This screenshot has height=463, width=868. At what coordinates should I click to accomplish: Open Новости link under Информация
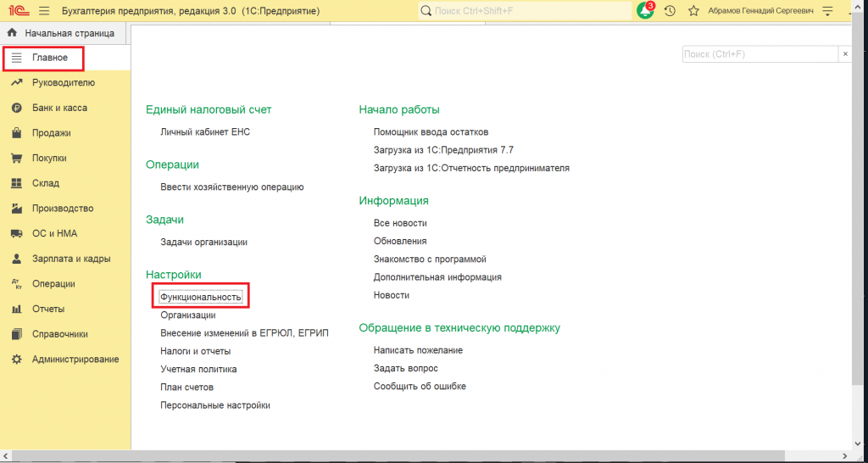tap(392, 295)
